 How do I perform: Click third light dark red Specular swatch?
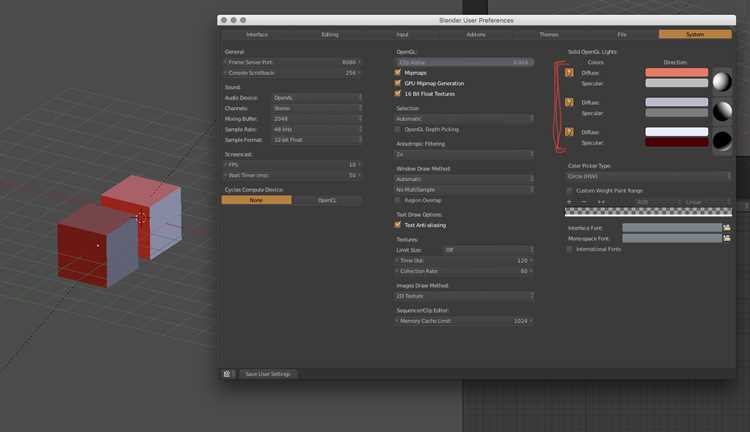(676, 143)
